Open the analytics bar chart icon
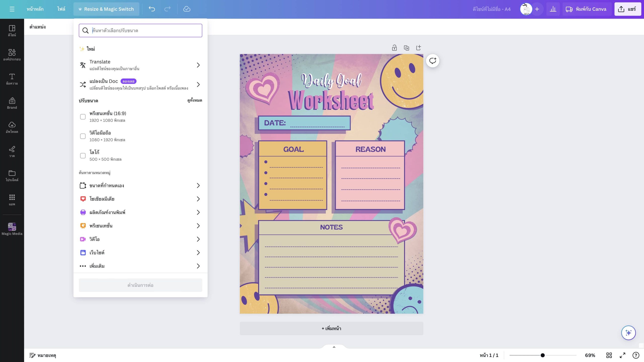 click(553, 9)
